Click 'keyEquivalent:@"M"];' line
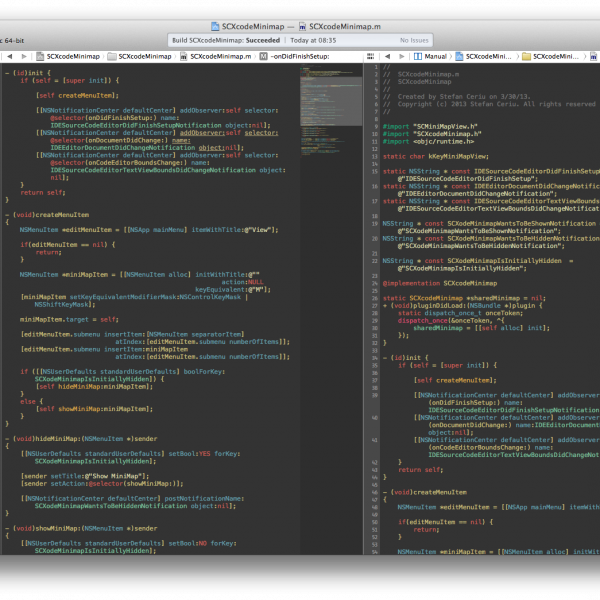This screenshot has height=600, width=600. pos(233,289)
